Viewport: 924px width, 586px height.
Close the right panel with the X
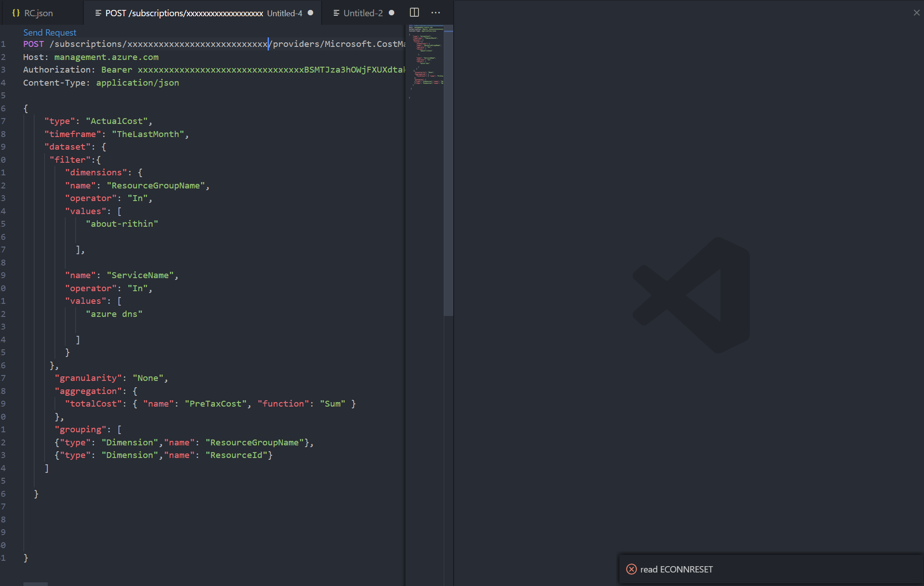point(916,13)
